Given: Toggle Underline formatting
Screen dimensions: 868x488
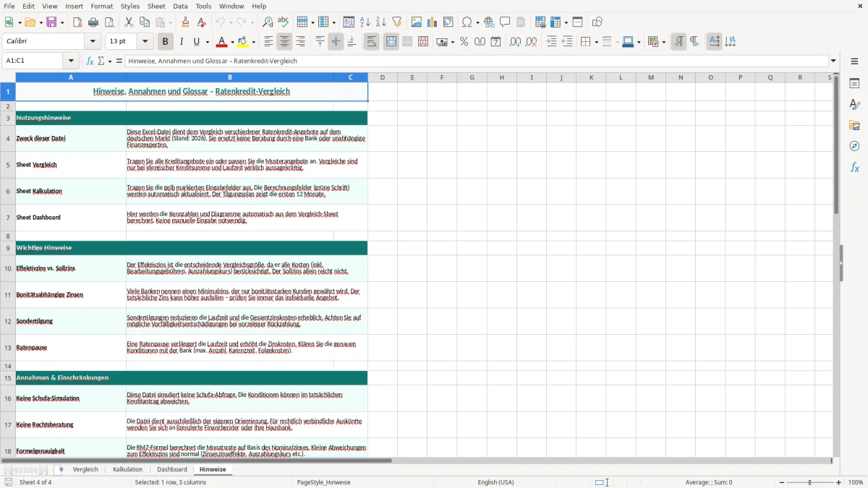Looking at the screenshot, I should (x=196, y=42).
